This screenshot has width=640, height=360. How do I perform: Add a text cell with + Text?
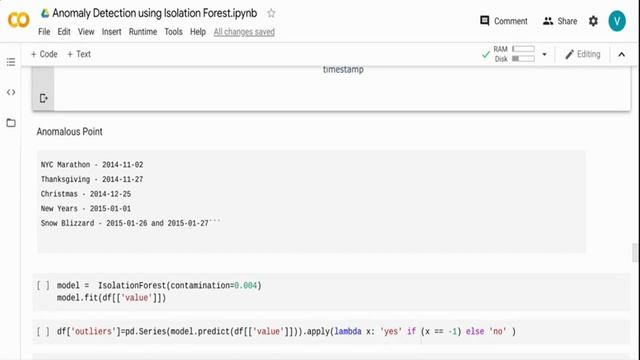[79, 54]
